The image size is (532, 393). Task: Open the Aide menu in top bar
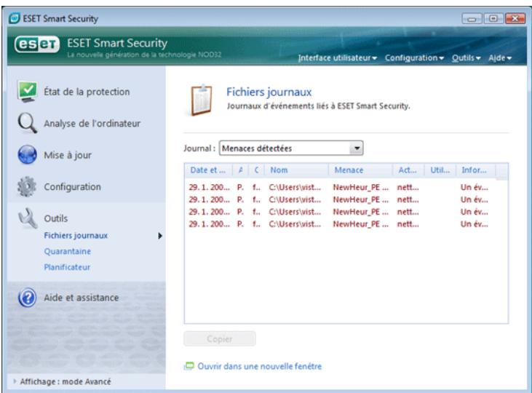500,58
